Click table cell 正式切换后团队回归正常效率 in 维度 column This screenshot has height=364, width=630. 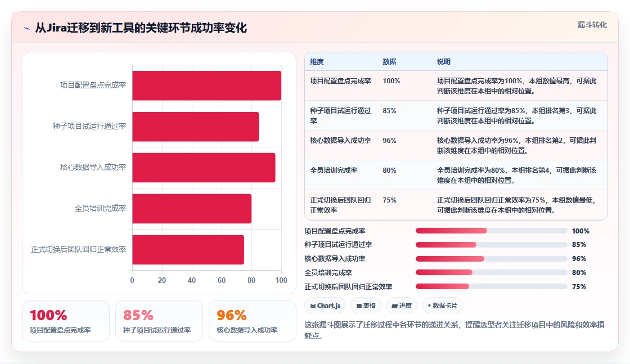(340, 205)
